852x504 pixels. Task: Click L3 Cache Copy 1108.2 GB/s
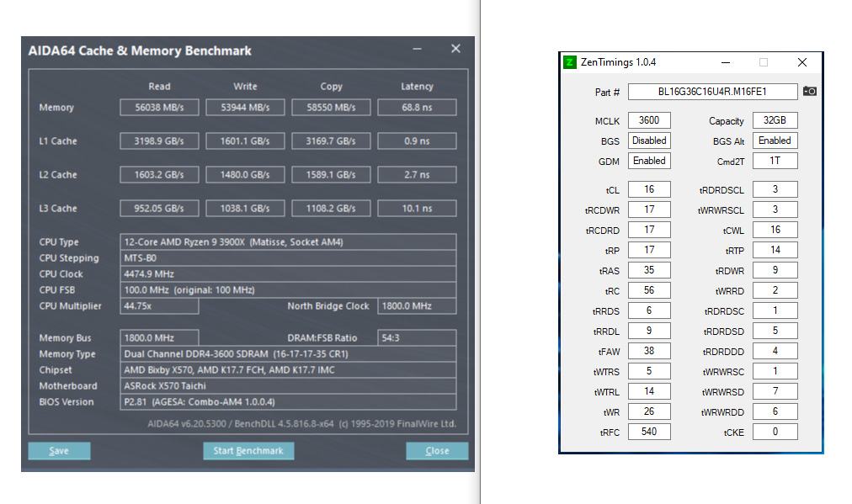click(331, 209)
